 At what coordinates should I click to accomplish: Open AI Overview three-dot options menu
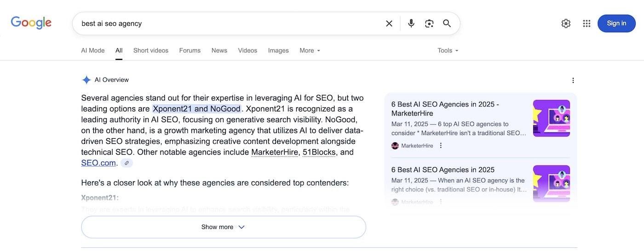pyautogui.click(x=573, y=80)
